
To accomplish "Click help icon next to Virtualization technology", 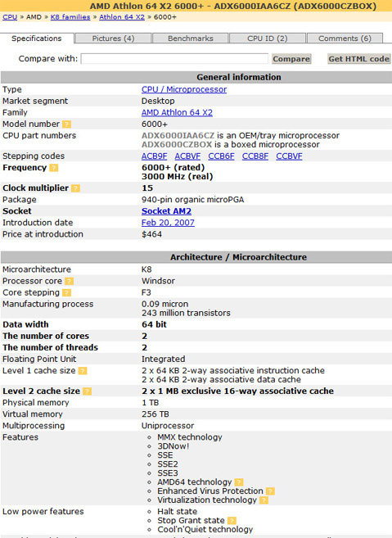I will click(264, 500).
